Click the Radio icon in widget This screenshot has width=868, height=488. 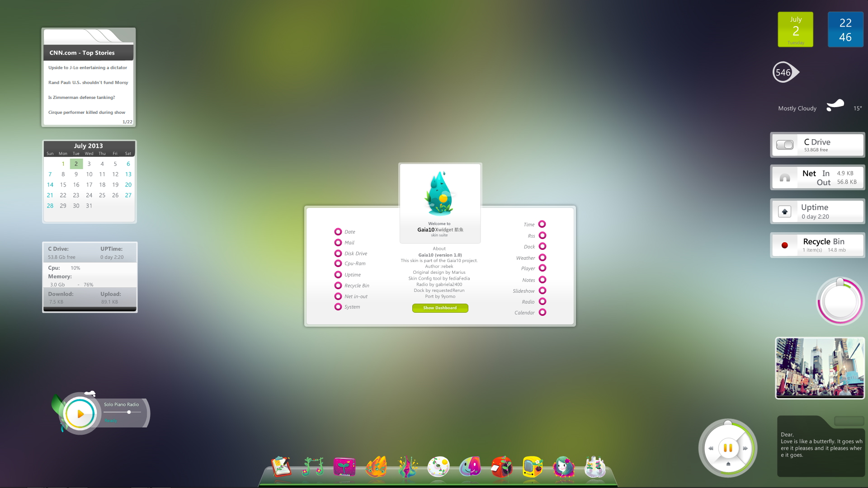tap(542, 301)
